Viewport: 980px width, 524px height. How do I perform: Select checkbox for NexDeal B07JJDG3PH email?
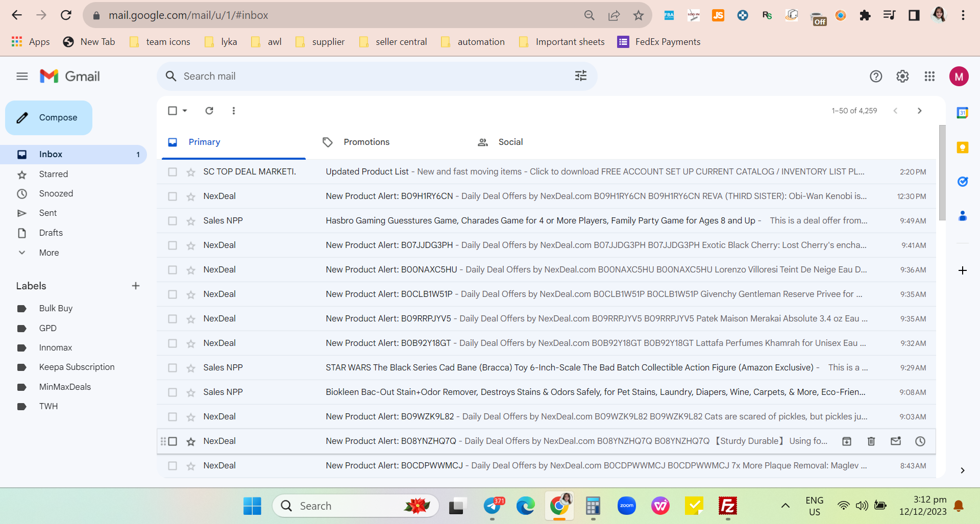coord(173,245)
